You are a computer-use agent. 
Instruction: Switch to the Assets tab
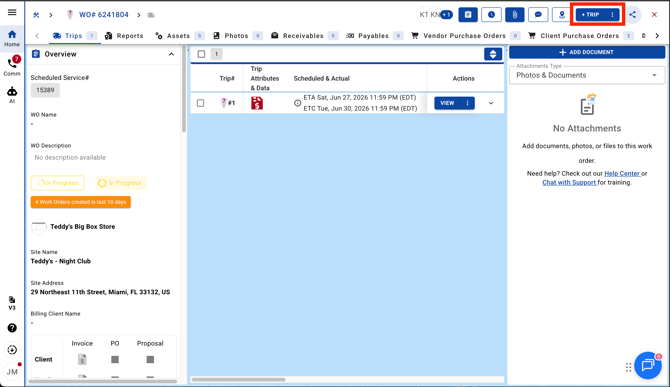(179, 36)
